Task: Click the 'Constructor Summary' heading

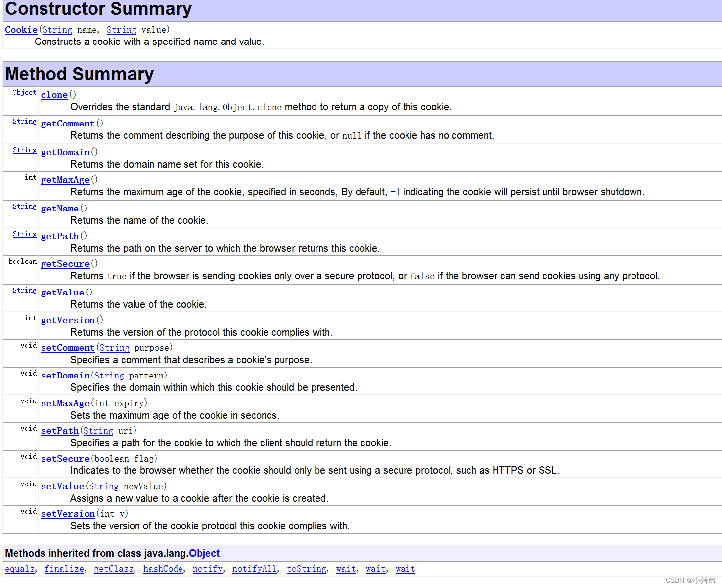Action: [x=98, y=9]
